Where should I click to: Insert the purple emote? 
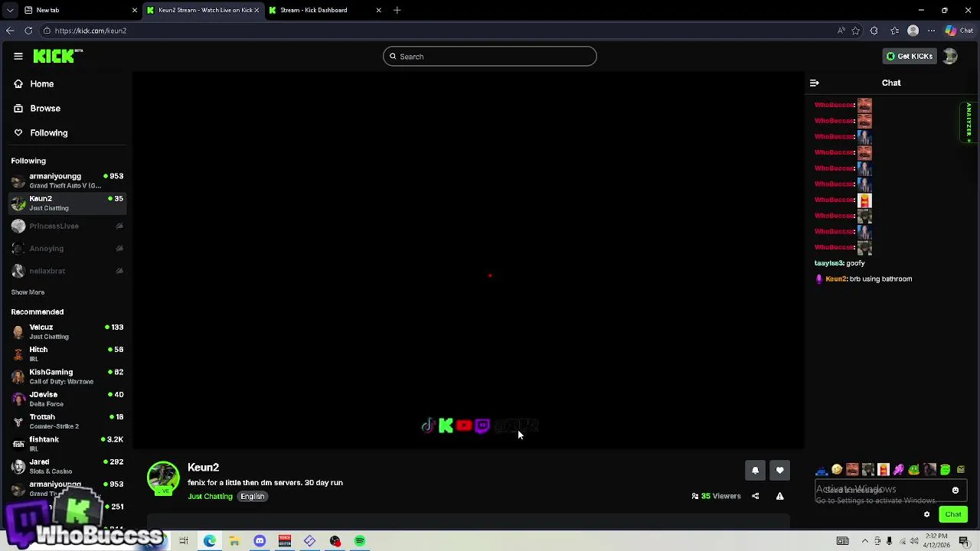(x=899, y=470)
